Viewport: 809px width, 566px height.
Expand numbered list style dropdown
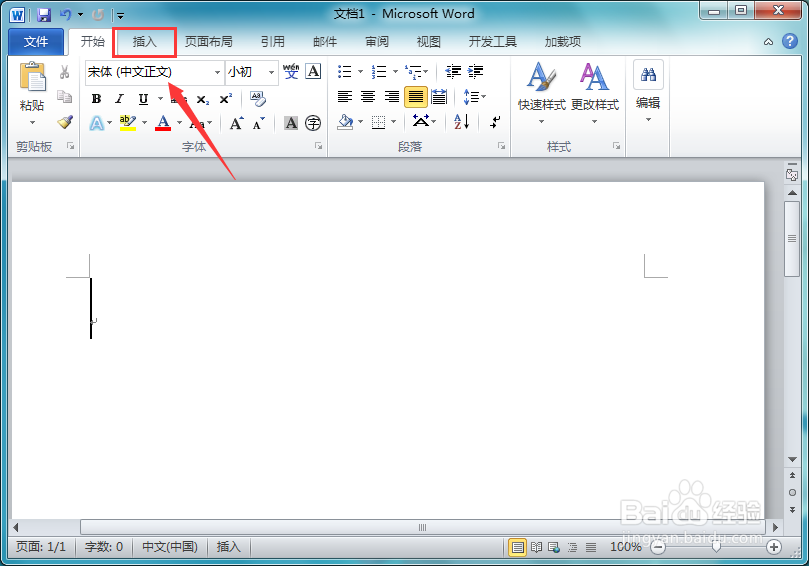(395, 72)
